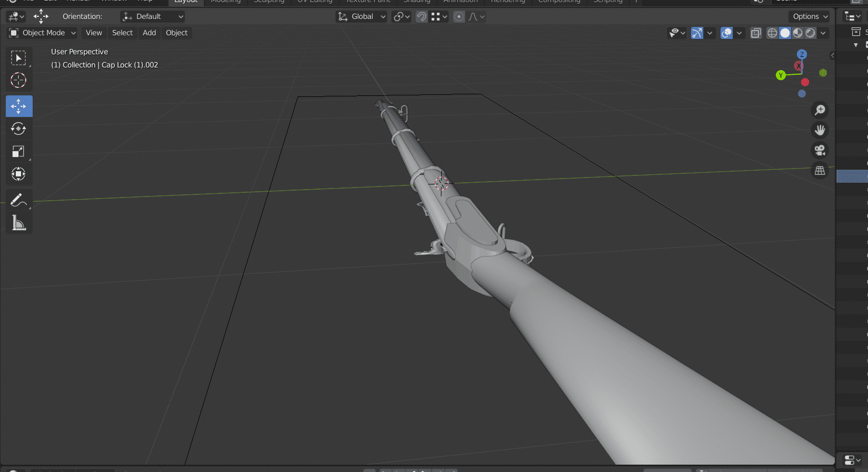This screenshot has height=472, width=868.
Task: Open the Options dropdown
Action: tap(810, 17)
